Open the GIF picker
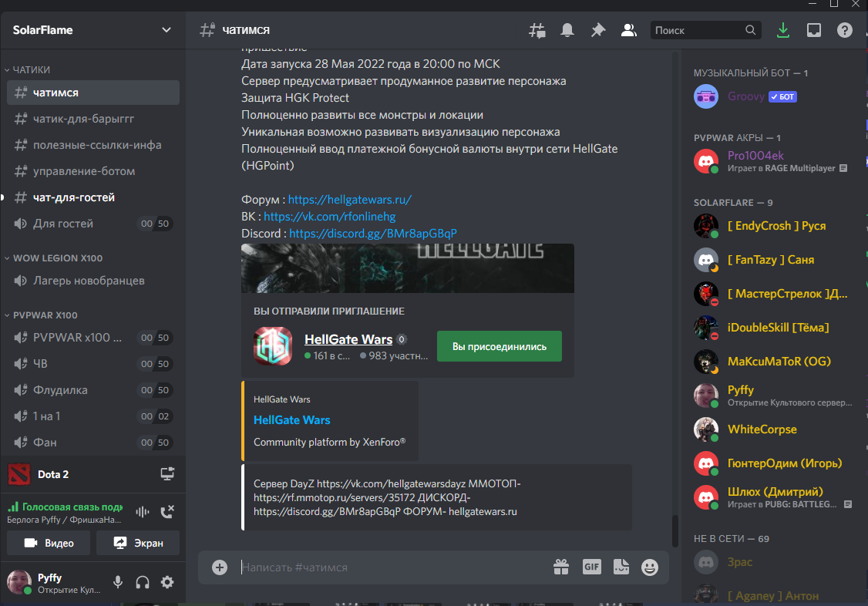 [591, 567]
